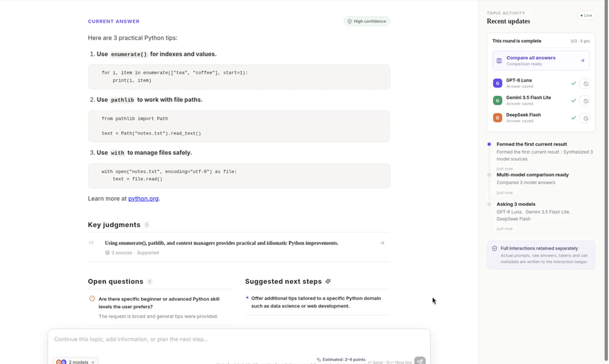Click the compare columns icon
This screenshot has width=609, height=364.
coord(499,60)
